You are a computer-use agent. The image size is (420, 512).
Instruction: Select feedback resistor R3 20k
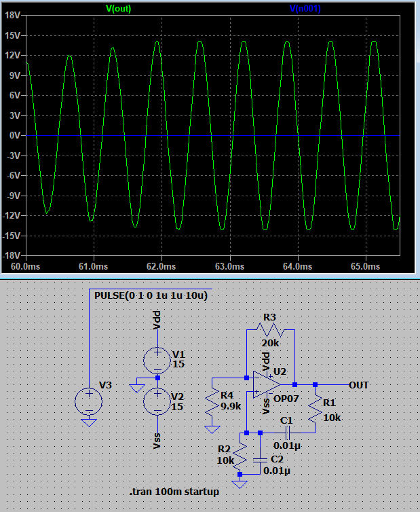(x=270, y=329)
